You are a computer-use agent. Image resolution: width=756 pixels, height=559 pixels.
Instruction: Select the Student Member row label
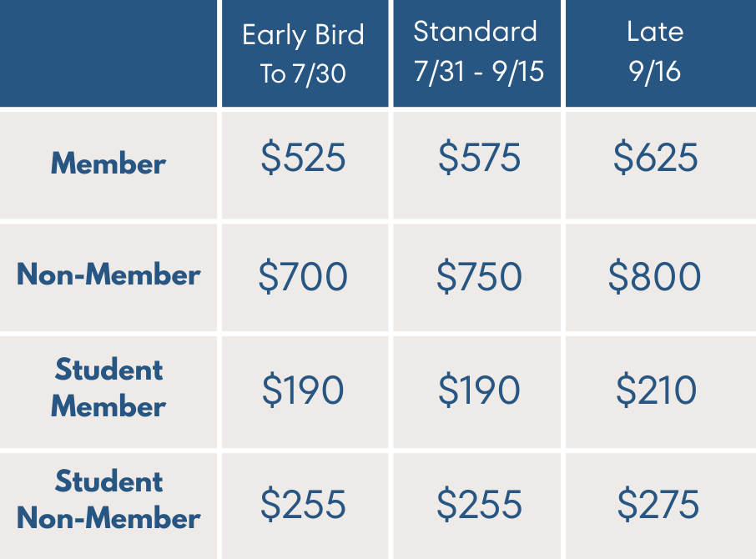coord(108,388)
